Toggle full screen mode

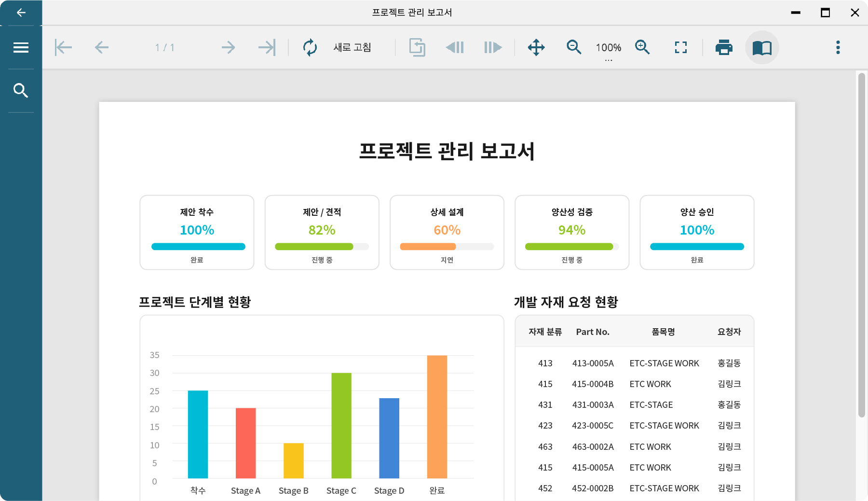[x=681, y=47]
